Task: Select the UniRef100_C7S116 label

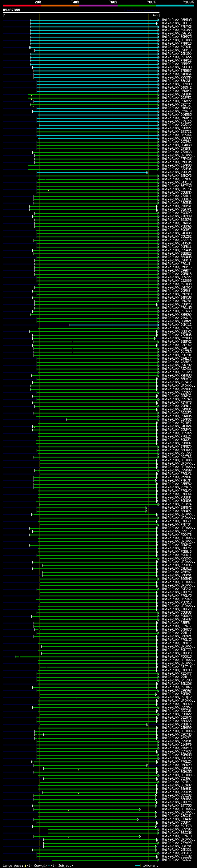Action: click(177, 121)
